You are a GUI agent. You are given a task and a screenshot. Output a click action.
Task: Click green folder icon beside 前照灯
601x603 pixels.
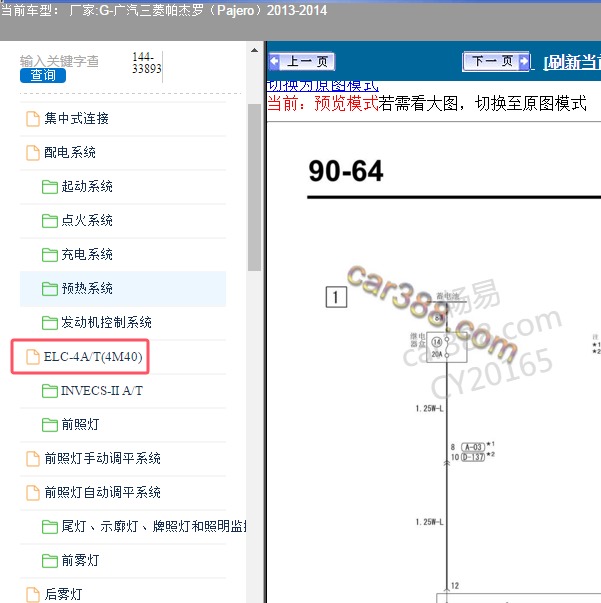(x=50, y=425)
